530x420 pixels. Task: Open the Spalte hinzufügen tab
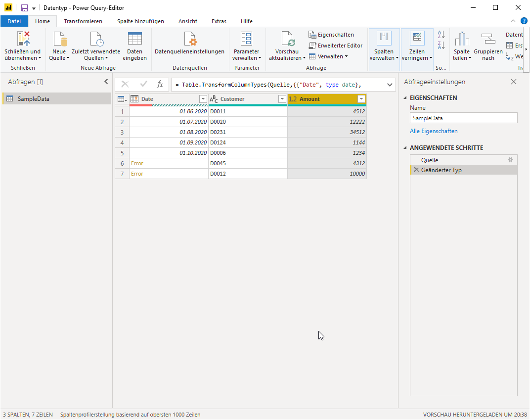pyautogui.click(x=140, y=21)
